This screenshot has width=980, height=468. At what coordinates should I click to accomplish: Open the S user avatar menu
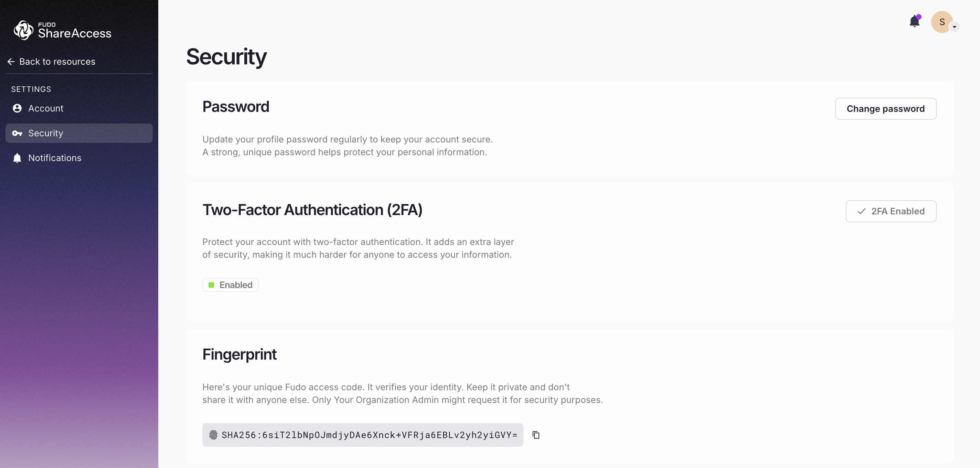click(941, 22)
